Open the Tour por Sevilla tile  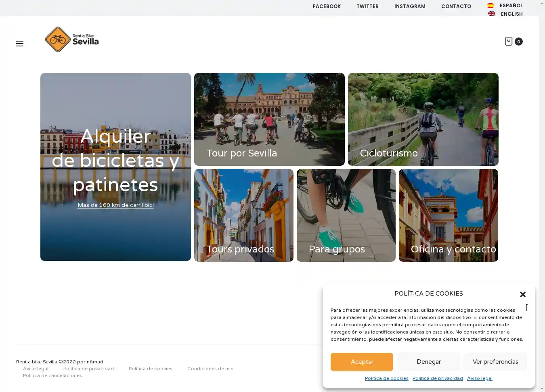[269, 119]
